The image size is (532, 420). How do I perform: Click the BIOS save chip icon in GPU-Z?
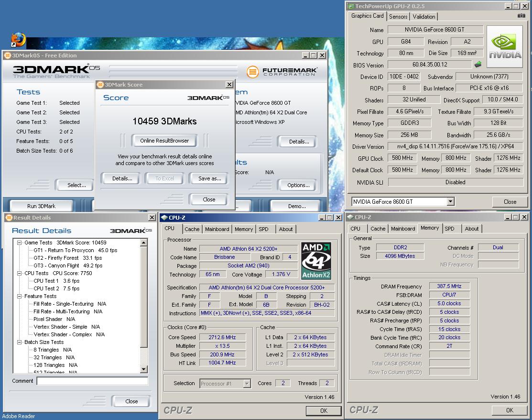478,64
